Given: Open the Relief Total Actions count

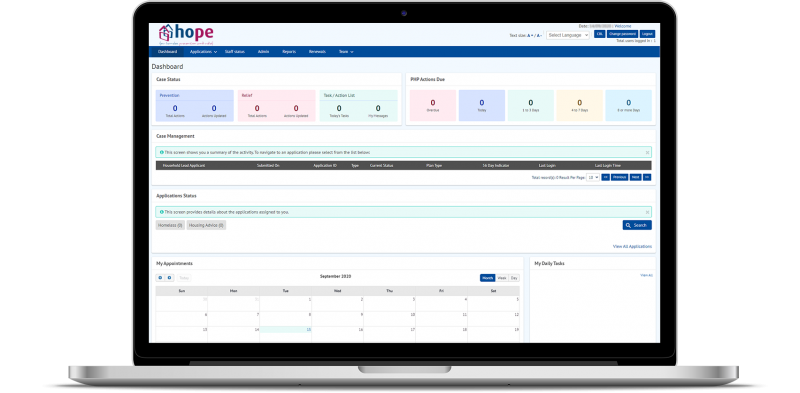Looking at the screenshot, I should click(x=257, y=110).
